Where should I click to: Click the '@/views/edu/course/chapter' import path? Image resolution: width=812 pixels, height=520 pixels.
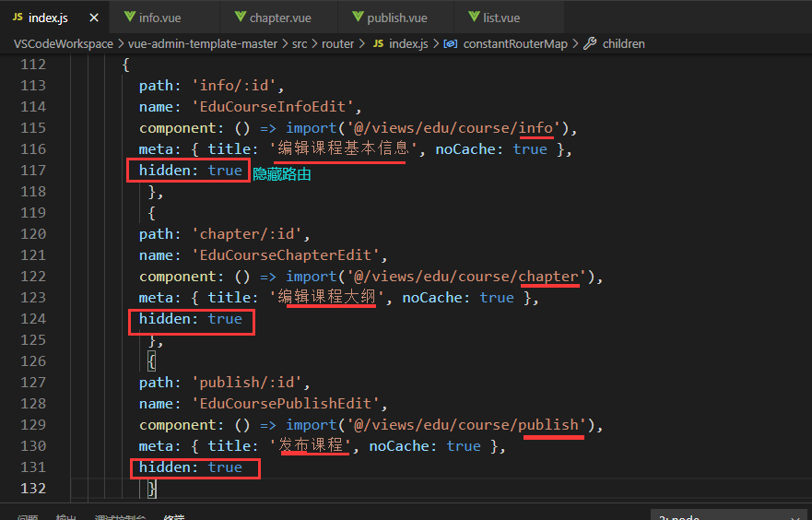(466, 277)
